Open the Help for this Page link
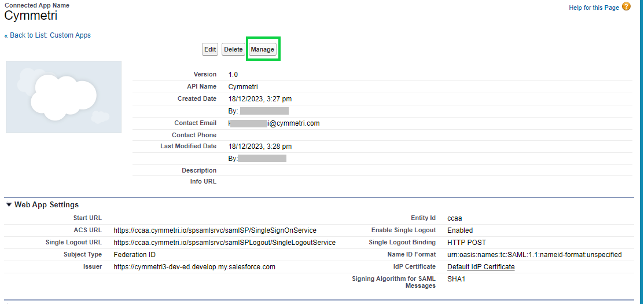This screenshot has height=304, width=644. pos(594,8)
